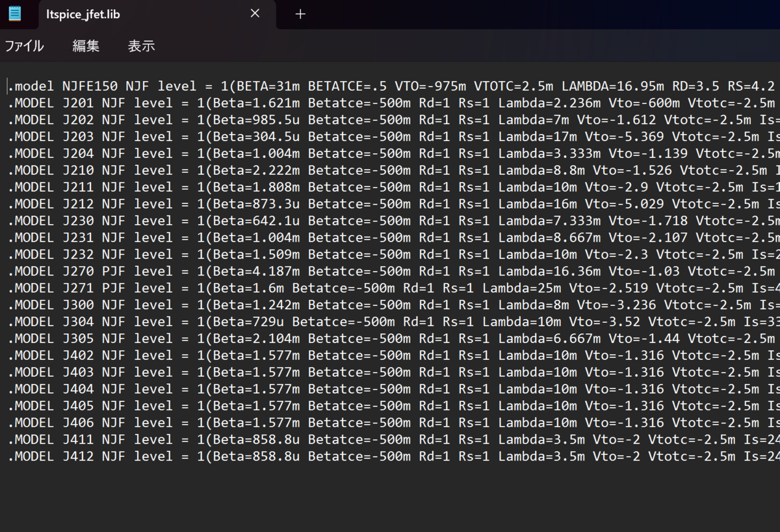The height and width of the screenshot is (532, 780).
Task: Click the J403 model name
Action: point(78,372)
